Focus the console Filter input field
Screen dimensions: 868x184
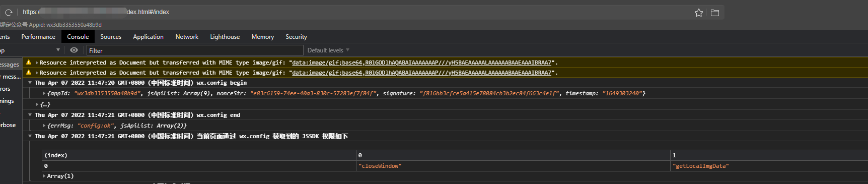(x=195, y=50)
